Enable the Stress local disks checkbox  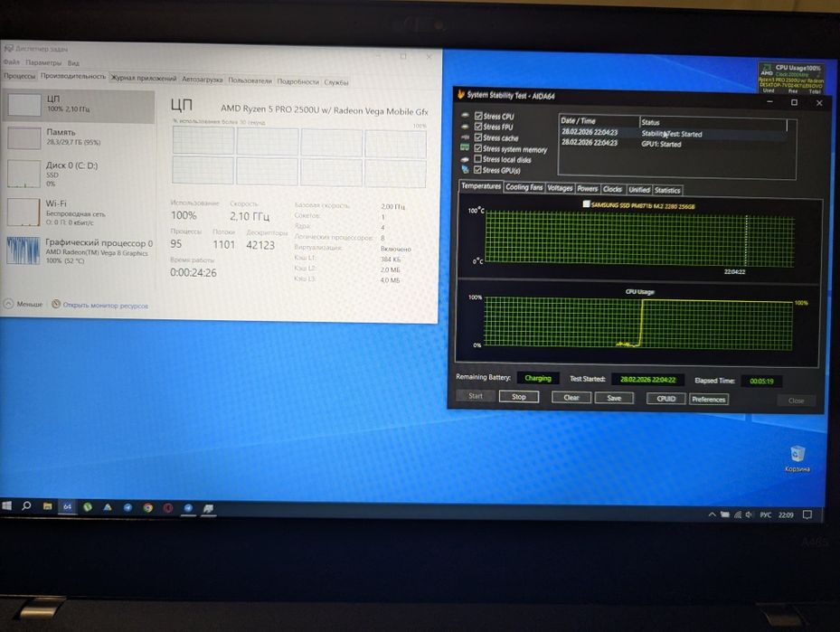point(477,159)
